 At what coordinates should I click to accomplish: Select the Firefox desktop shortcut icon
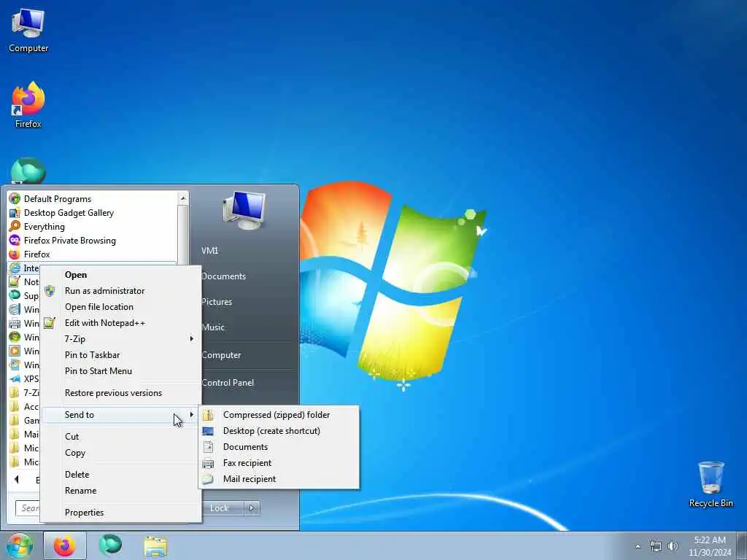coord(28,105)
